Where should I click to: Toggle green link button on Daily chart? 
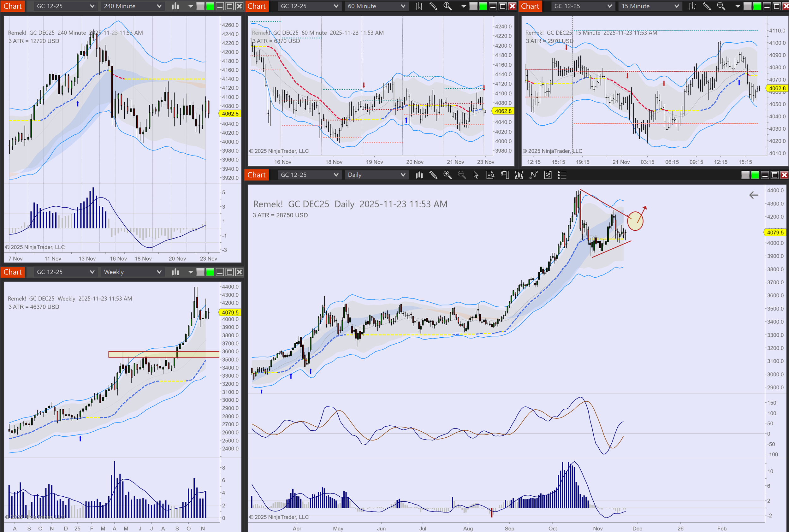point(755,175)
